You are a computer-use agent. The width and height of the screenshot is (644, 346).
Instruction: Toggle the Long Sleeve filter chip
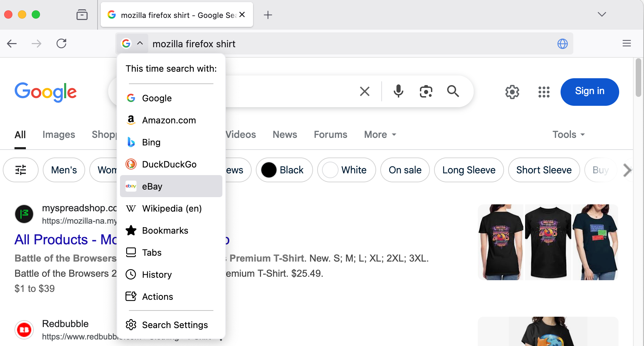click(x=469, y=170)
